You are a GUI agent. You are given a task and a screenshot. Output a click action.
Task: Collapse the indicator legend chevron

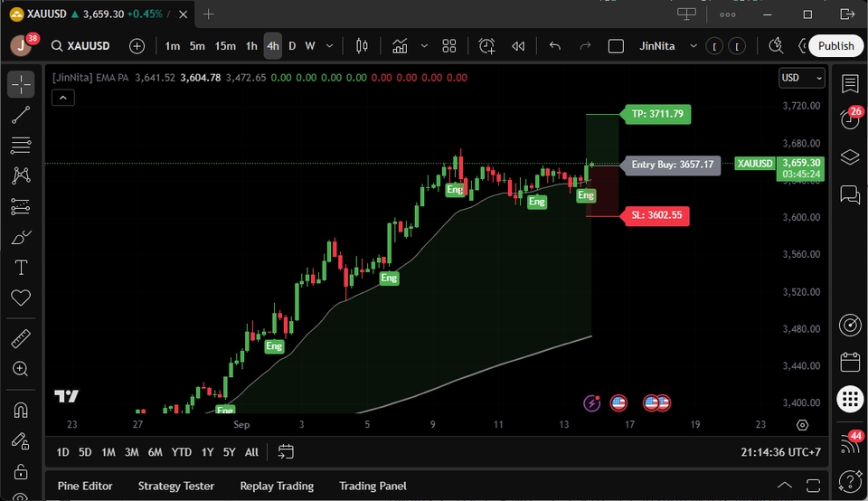[x=63, y=98]
